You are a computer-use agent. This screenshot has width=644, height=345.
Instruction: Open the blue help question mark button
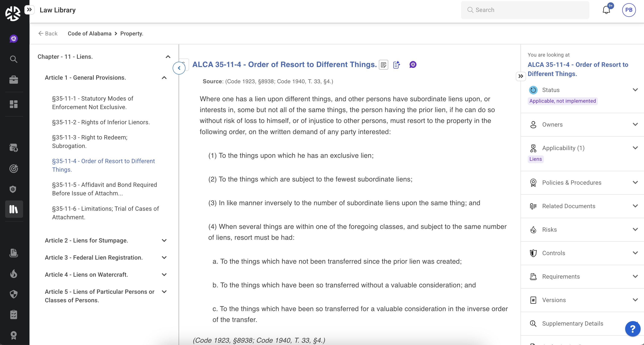(632, 329)
